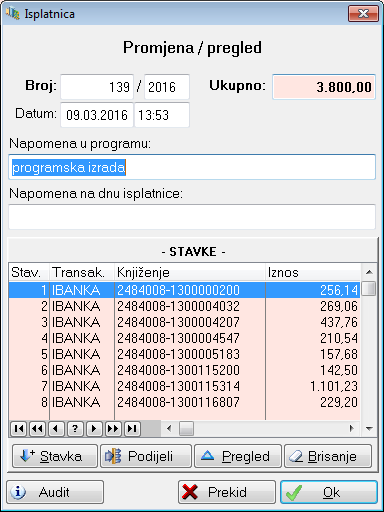The width and height of the screenshot is (384, 512).
Task: Add a new Stavka item
Action: [x=55, y=456]
